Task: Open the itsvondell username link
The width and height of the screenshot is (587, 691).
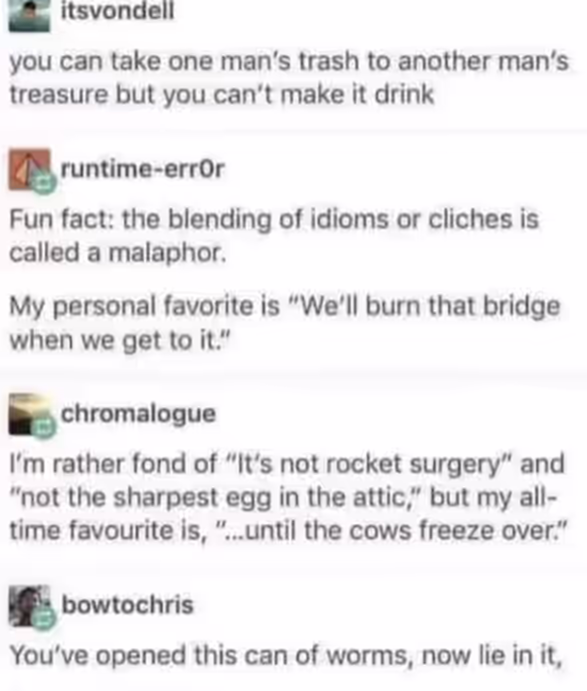Action: click(117, 11)
